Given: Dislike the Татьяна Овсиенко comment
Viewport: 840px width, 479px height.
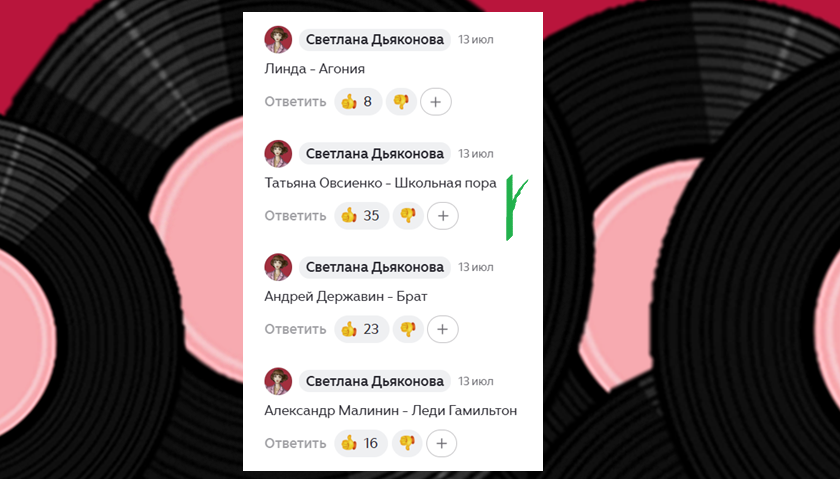Looking at the screenshot, I should (408, 215).
